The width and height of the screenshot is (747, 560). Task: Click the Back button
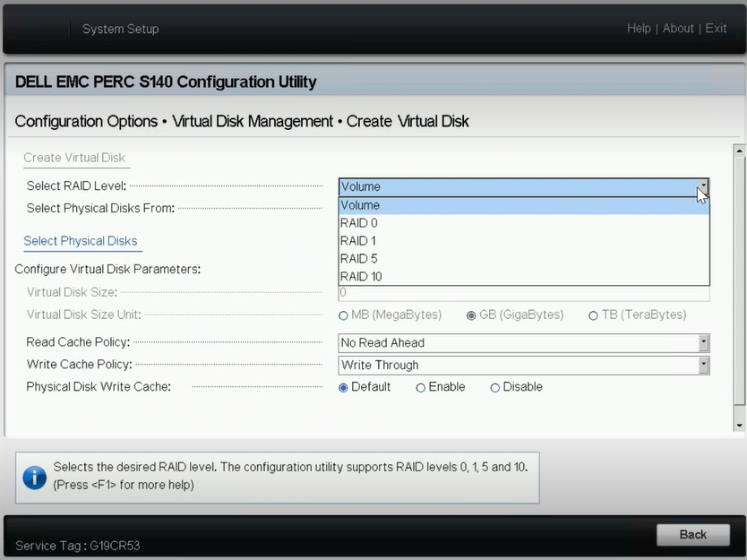(692, 535)
